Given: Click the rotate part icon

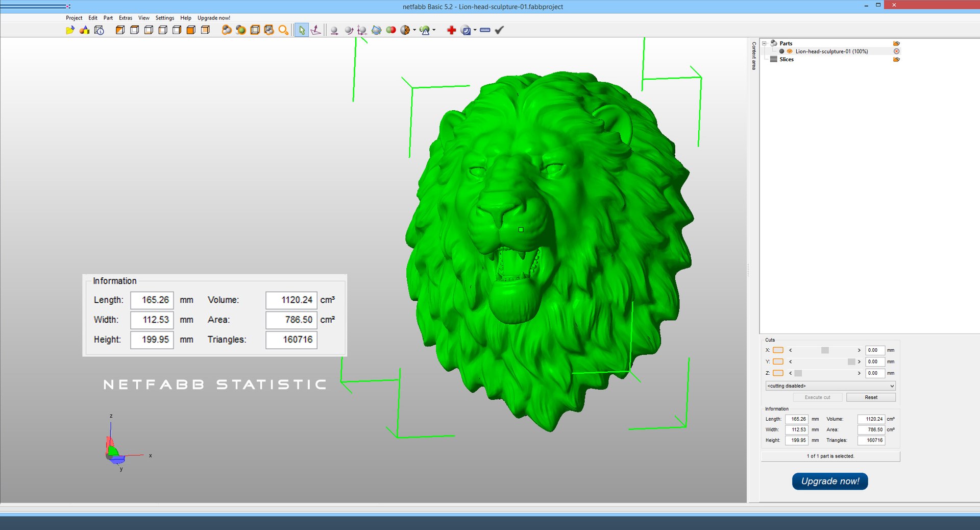Looking at the screenshot, I should 349,30.
